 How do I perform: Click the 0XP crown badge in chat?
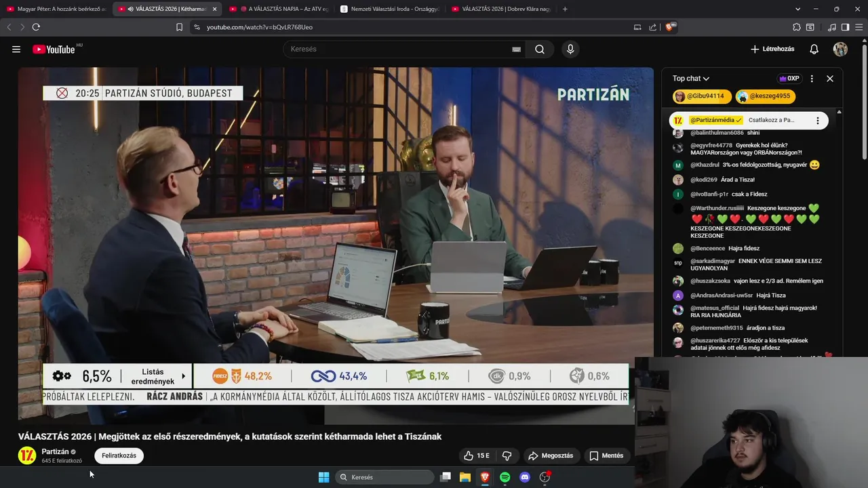789,79
